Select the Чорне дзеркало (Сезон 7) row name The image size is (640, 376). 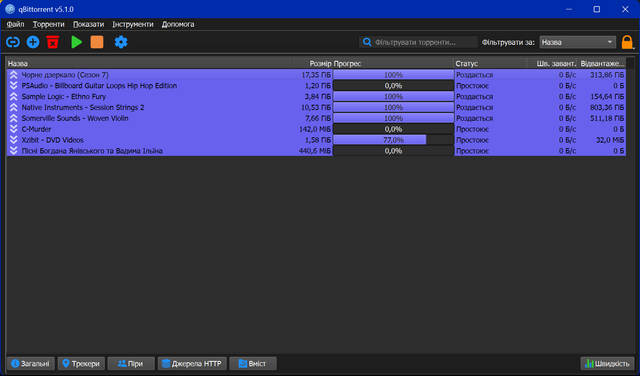[x=65, y=75]
